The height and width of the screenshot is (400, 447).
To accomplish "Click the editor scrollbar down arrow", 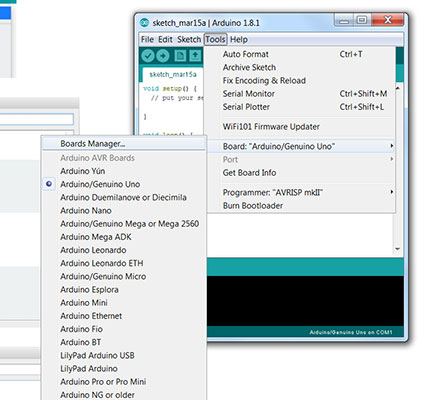I will 397,249.
